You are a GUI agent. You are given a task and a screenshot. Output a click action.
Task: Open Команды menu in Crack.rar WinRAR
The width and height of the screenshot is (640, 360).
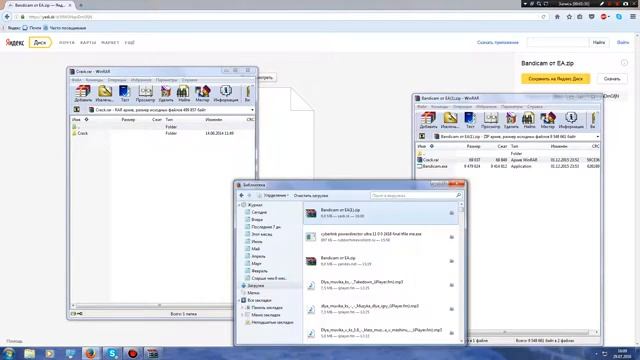[94, 80]
